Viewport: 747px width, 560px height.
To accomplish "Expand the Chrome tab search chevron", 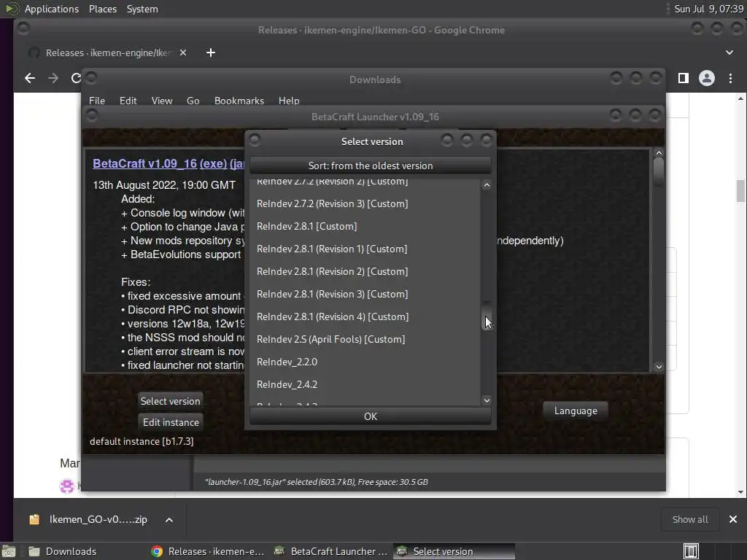I will click(729, 52).
